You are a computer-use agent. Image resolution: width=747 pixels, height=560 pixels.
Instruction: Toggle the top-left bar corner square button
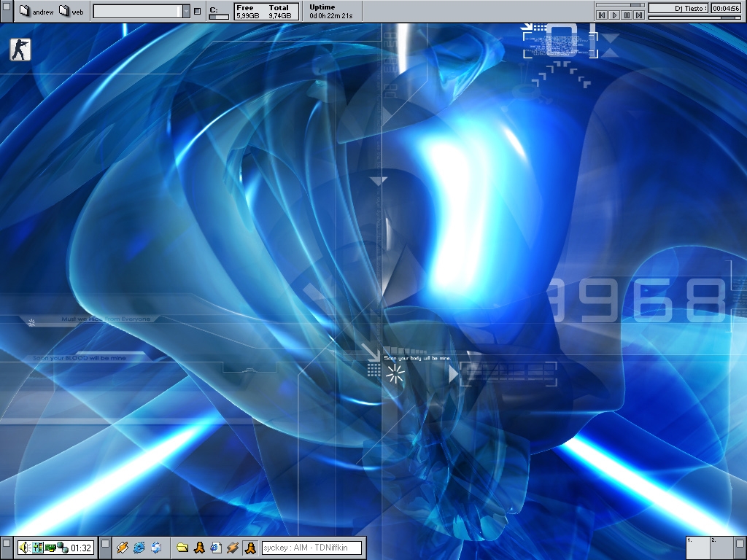tap(7, 7)
